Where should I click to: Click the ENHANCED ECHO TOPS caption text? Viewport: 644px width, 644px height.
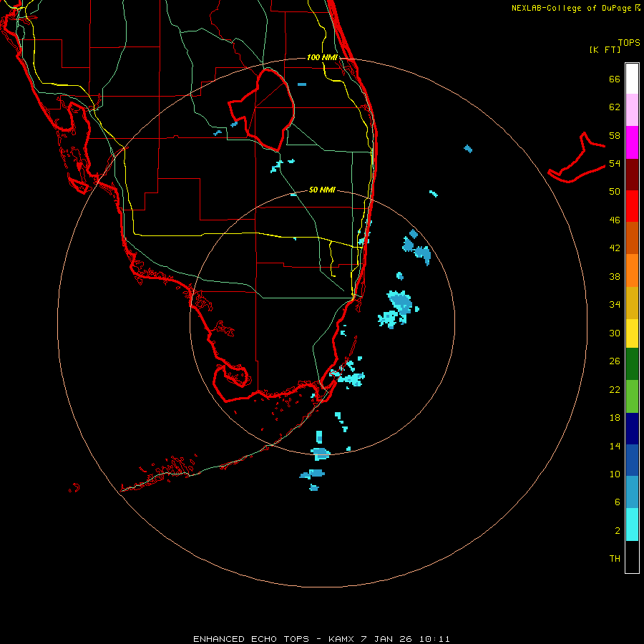251,639
